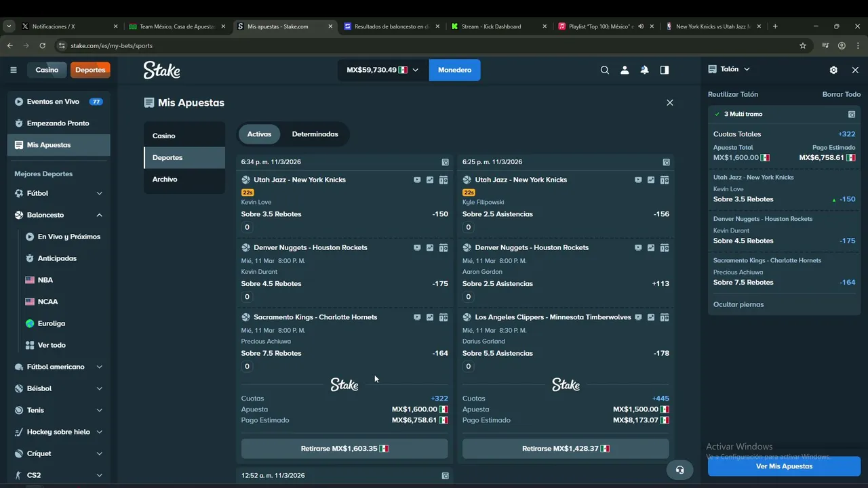Image resolution: width=868 pixels, height=488 pixels.
Task: Switch to Deportes mode in top toggle
Action: [90, 70]
